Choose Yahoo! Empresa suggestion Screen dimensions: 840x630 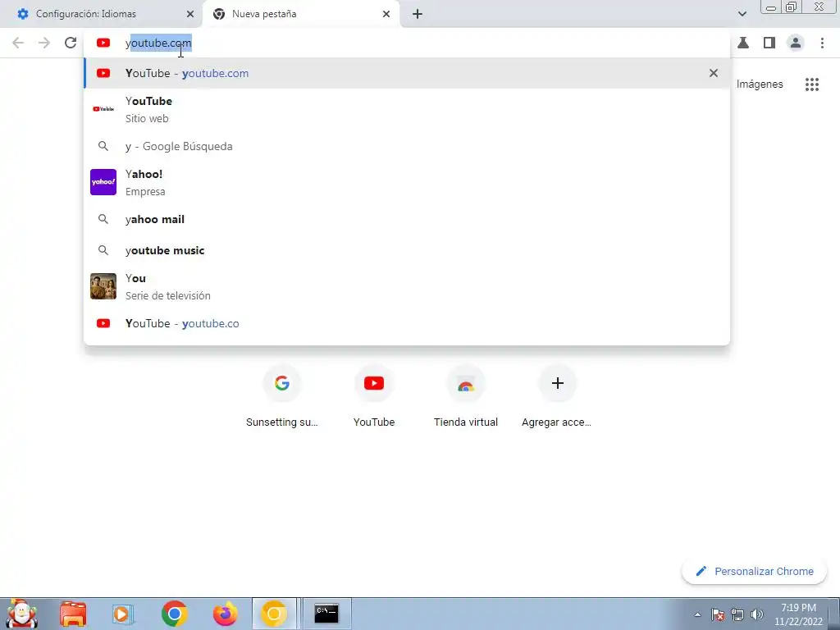point(407,182)
